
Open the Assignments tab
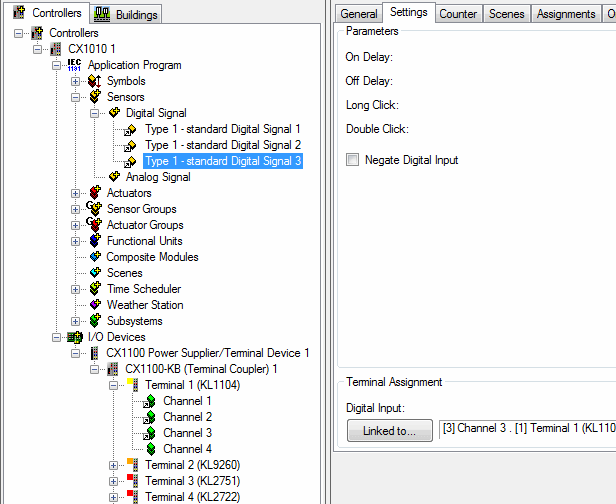click(566, 14)
